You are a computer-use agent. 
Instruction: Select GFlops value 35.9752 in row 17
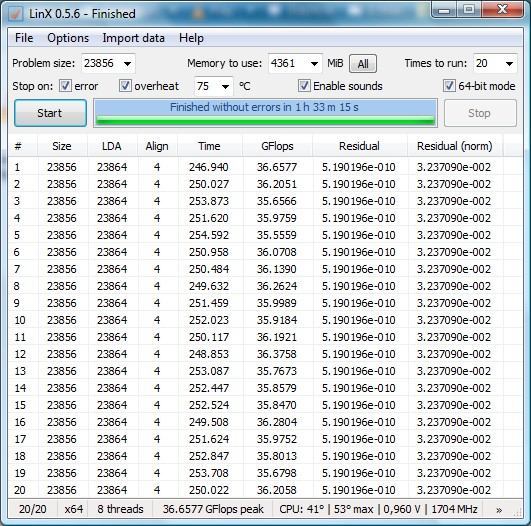click(277, 439)
